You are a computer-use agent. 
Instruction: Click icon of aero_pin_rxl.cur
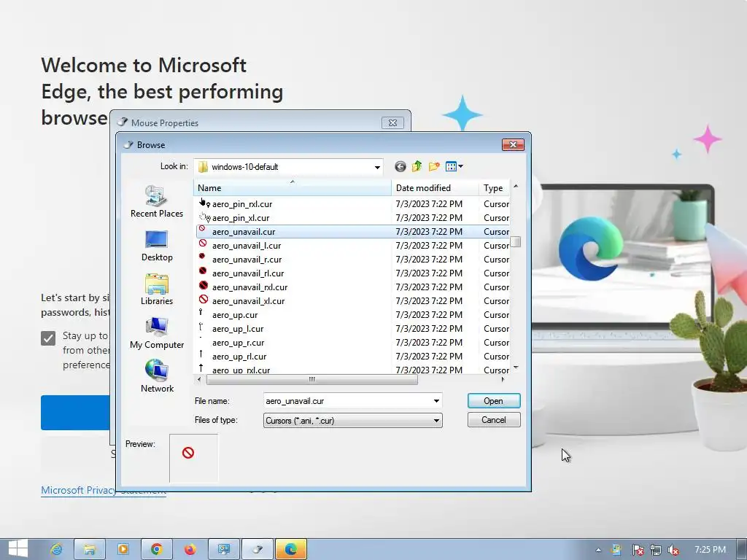click(204, 203)
